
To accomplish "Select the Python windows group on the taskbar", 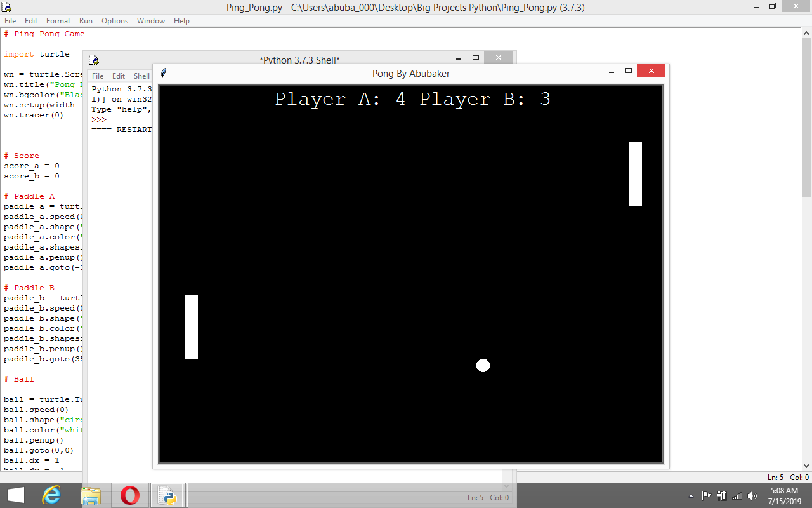I will point(168,495).
